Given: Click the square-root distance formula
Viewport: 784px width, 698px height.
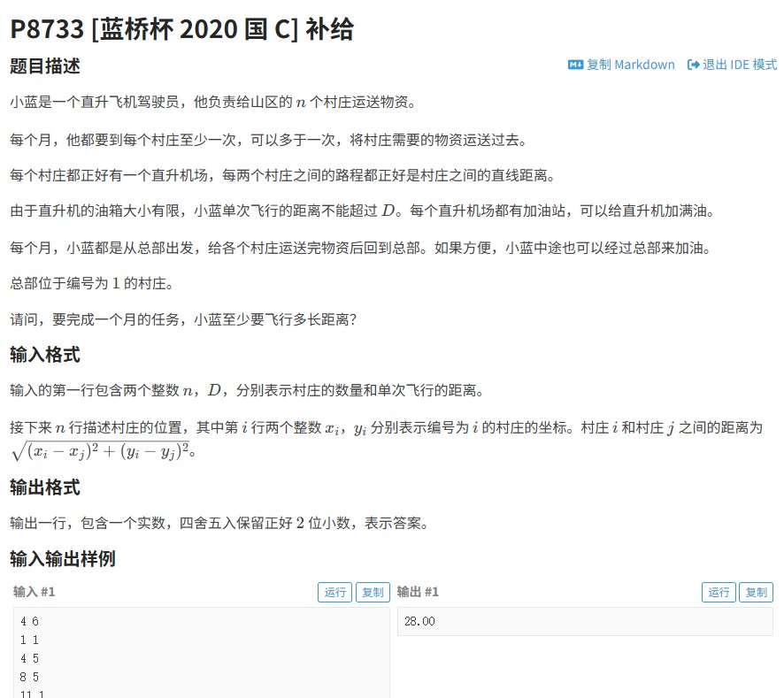Looking at the screenshot, I should [100, 451].
